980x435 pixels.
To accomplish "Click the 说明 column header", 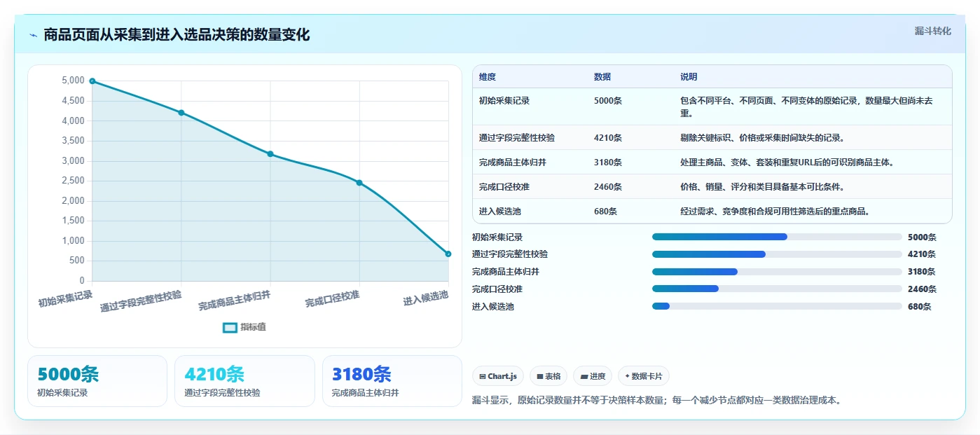I will click(689, 77).
